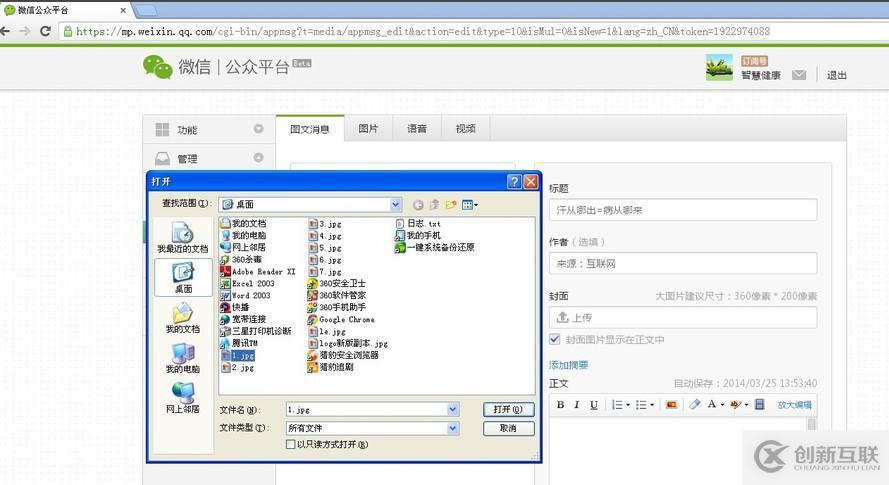Click the 添加摘要 link
The height and width of the screenshot is (485, 889).
point(568,365)
